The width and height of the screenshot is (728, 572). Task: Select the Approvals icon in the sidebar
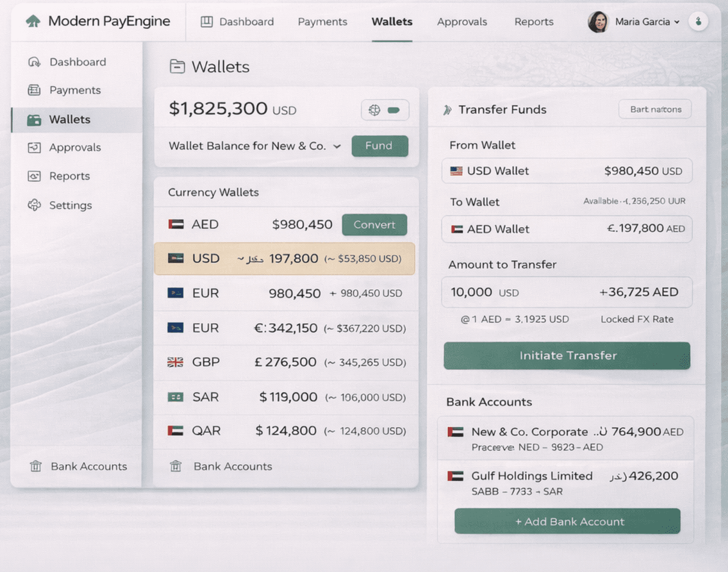pos(35,147)
